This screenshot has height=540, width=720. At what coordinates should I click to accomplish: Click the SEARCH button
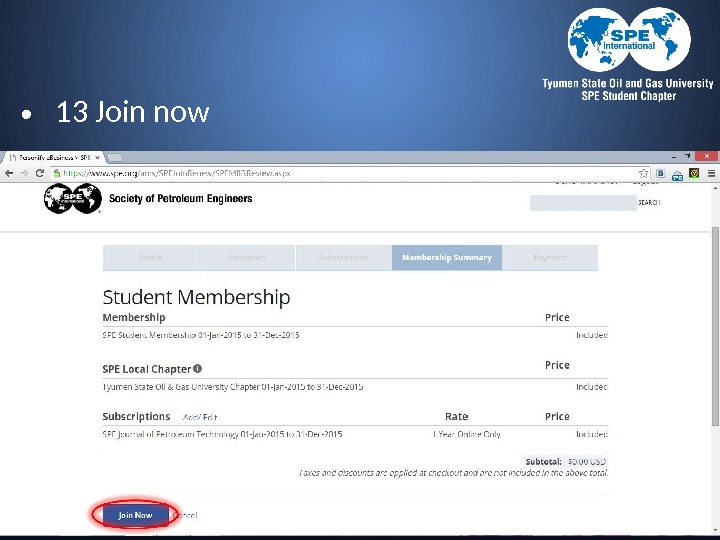coord(649,202)
